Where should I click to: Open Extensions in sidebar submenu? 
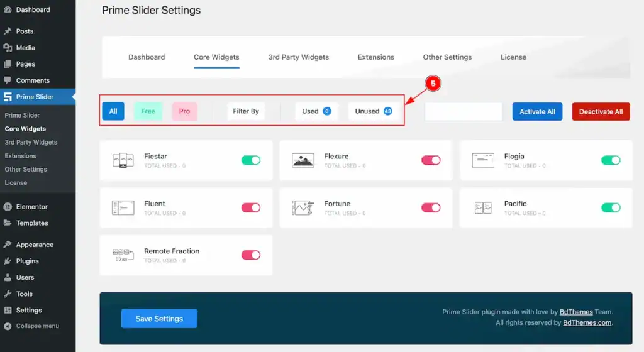[x=20, y=156]
